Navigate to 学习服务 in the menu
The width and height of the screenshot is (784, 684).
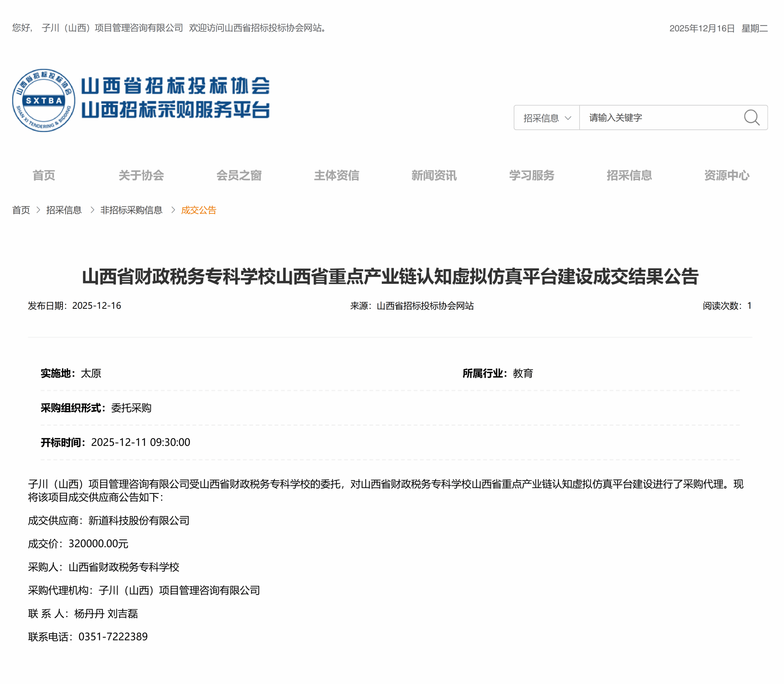click(531, 175)
